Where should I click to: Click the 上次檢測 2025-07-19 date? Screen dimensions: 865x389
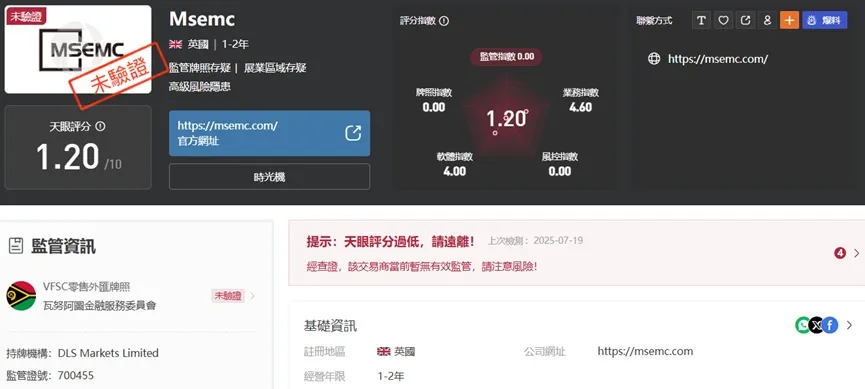click(535, 241)
